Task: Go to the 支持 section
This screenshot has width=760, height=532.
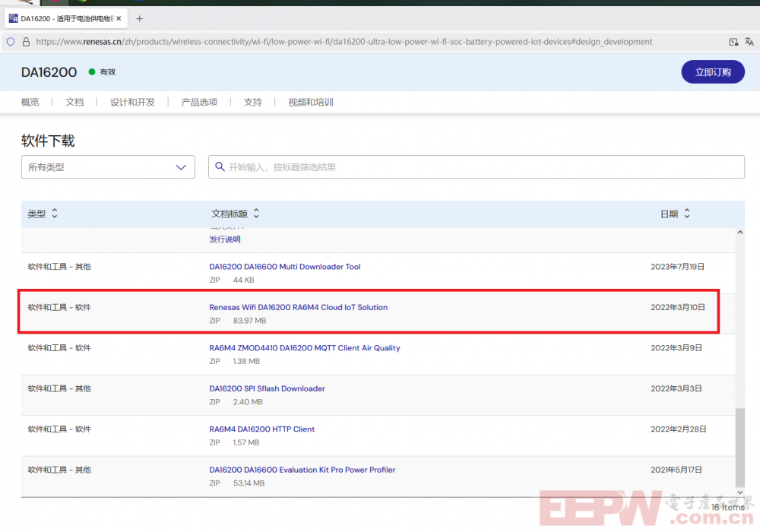Action: click(x=252, y=103)
